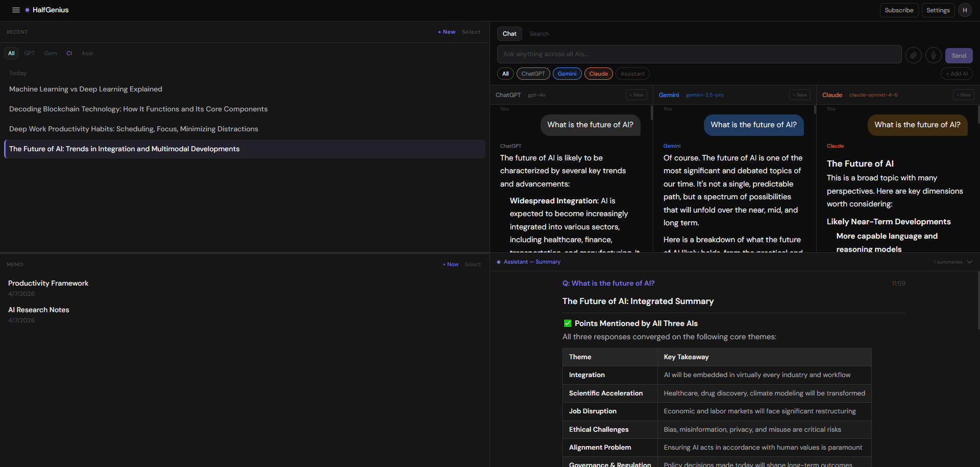Open the H user avatar
980x467 pixels.
click(x=965, y=10)
